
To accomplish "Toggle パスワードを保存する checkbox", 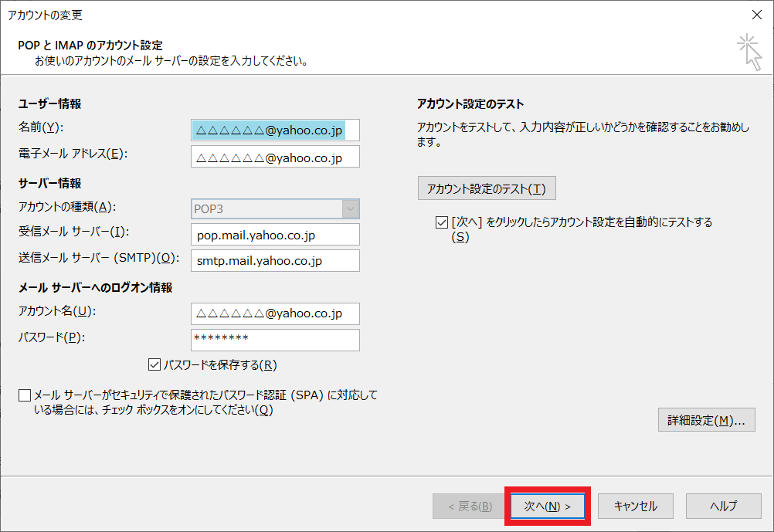I will [154, 364].
